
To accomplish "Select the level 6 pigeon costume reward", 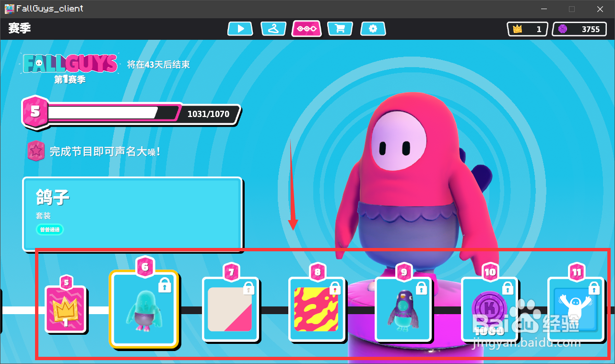I will click(144, 309).
